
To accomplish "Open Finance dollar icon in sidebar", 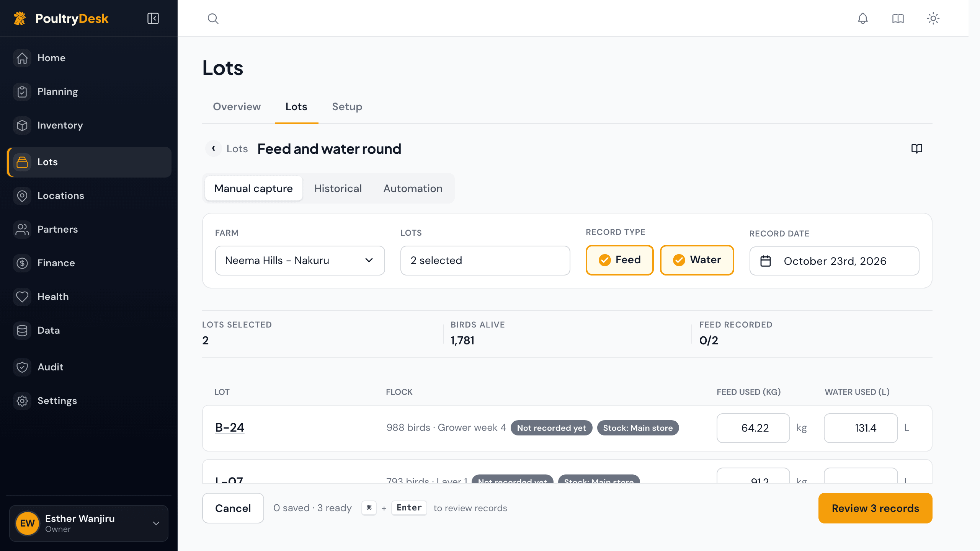I will pyautogui.click(x=22, y=263).
